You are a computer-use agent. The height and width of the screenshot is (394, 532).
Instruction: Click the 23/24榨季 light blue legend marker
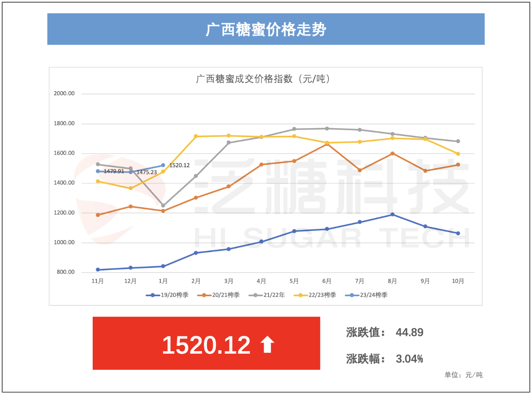click(x=352, y=295)
